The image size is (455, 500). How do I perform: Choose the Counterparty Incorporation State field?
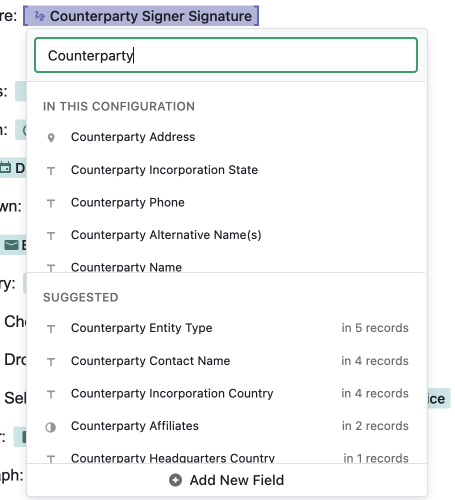226,170
